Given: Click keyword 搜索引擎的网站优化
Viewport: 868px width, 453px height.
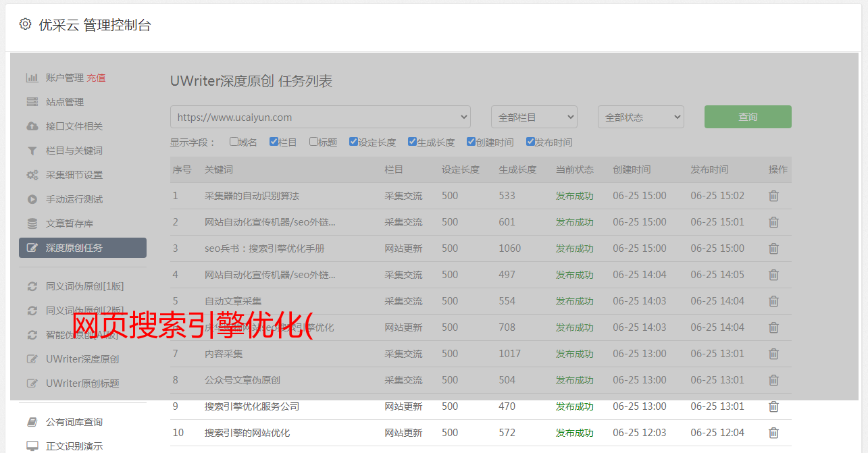Looking at the screenshot, I should click(247, 433).
